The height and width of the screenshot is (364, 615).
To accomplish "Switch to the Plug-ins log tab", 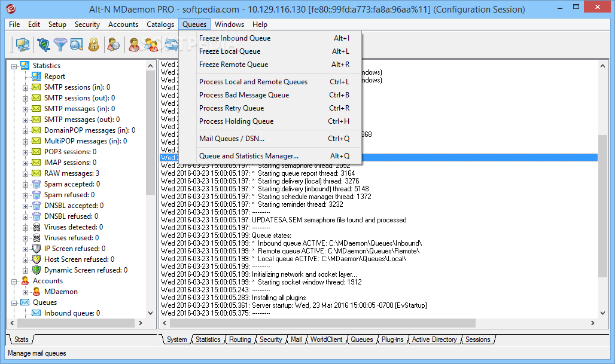I will pyautogui.click(x=392, y=339).
